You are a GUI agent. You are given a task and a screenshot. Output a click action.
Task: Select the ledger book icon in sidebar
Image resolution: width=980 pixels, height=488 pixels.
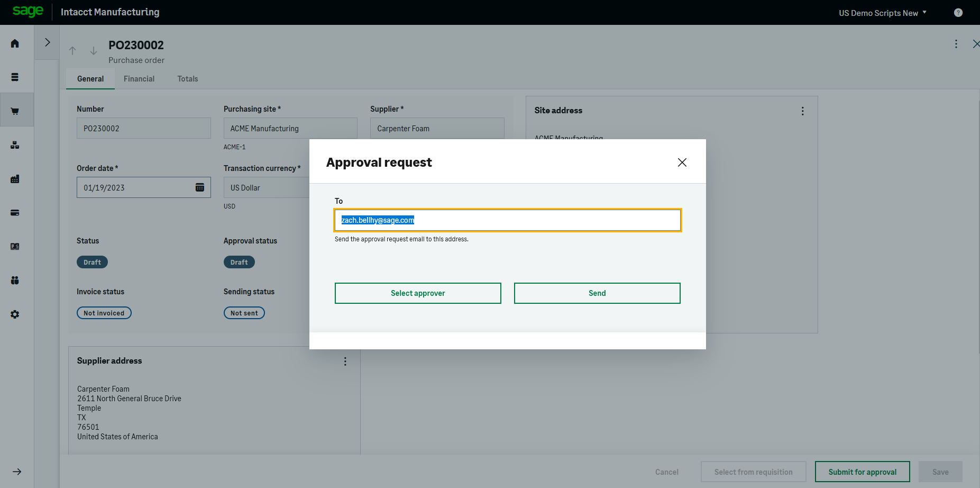[15, 246]
